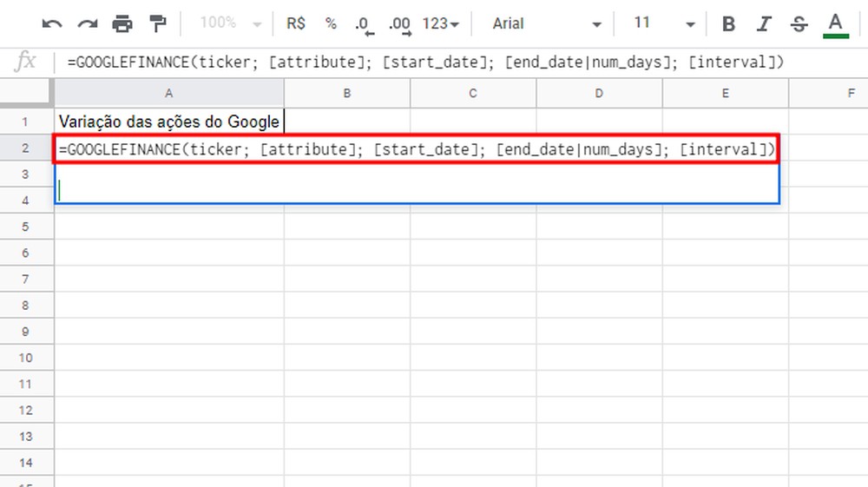Open the 123 number formats dropdown
The image size is (868, 487).
point(441,23)
